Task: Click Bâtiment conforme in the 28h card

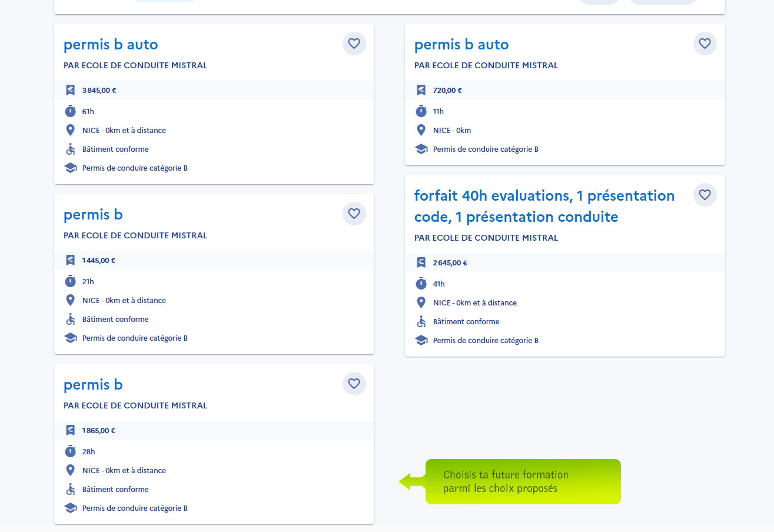Action: coord(115,490)
